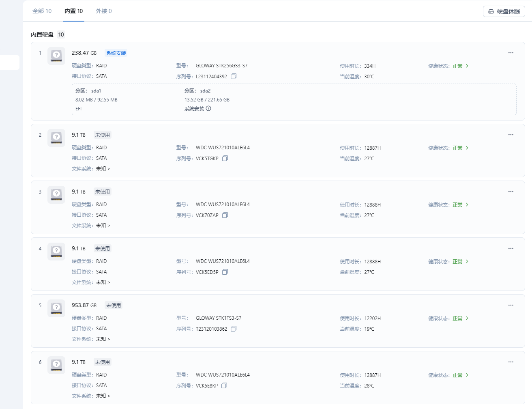Copy serial number VCK70ZAP
532x409 pixels.
[x=225, y=215]
